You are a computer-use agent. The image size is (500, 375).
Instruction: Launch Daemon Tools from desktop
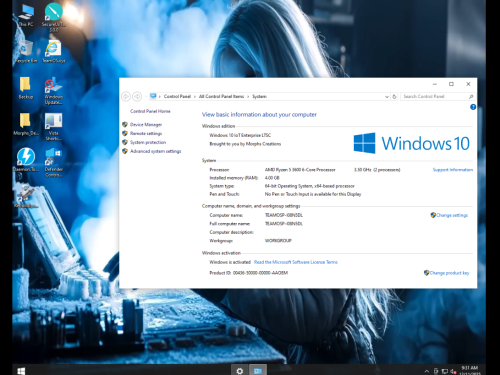click(x=26, y=160)
